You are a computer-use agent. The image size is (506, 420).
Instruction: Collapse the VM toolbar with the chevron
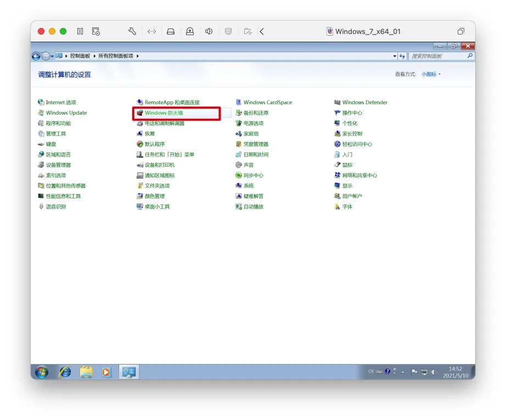[262, 31]
